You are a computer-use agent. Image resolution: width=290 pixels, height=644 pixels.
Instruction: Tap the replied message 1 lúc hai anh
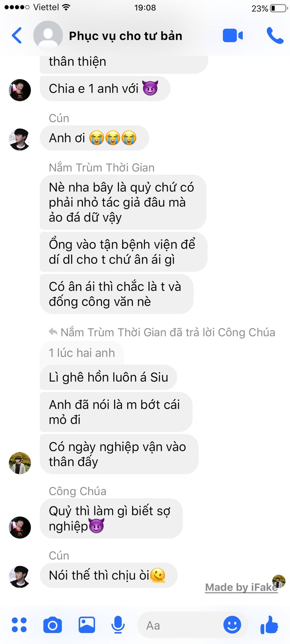pos(82,353)
